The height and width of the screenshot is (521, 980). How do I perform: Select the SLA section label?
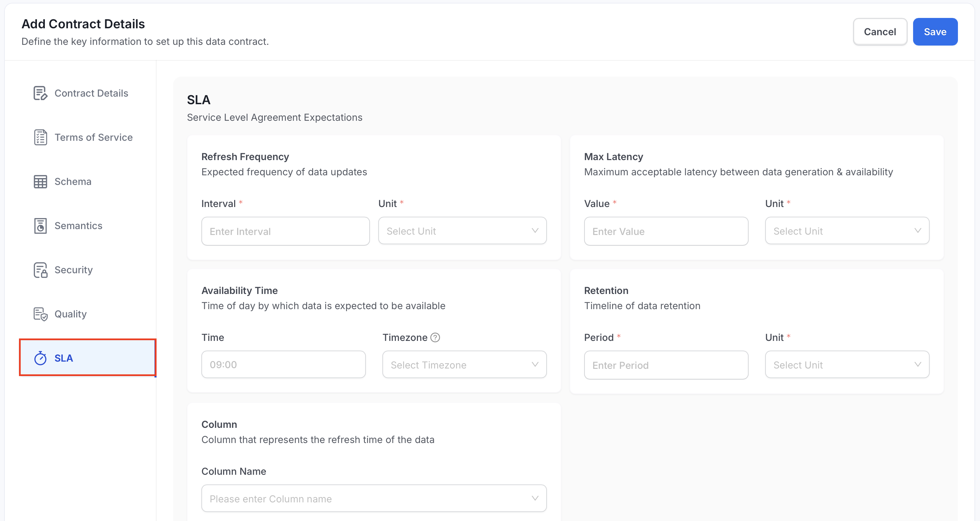click(63, 358)
